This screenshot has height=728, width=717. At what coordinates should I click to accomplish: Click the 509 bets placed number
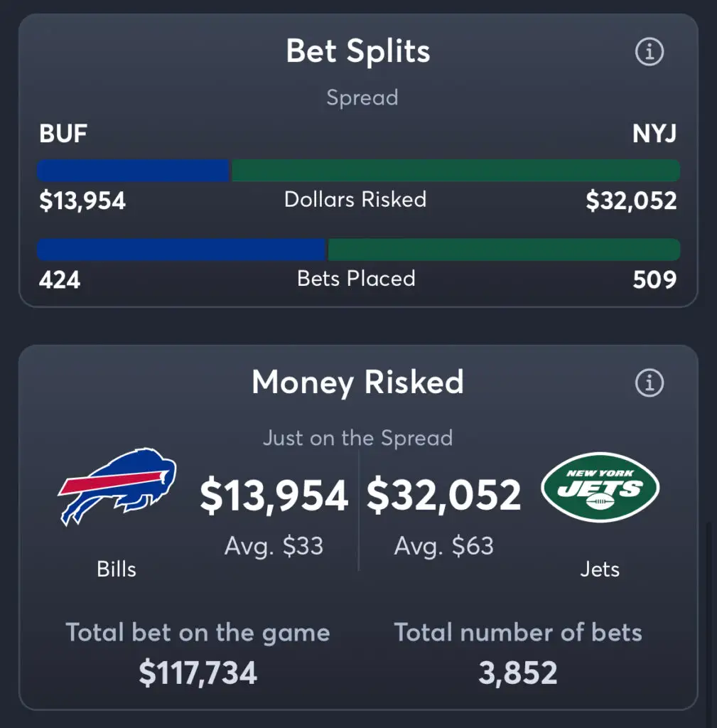click(654, 280)
